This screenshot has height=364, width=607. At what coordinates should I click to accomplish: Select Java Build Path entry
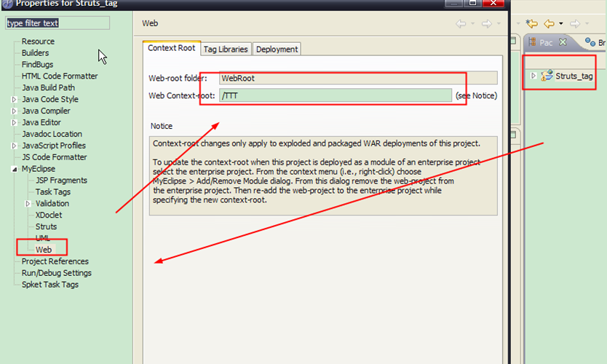point(48,87)
